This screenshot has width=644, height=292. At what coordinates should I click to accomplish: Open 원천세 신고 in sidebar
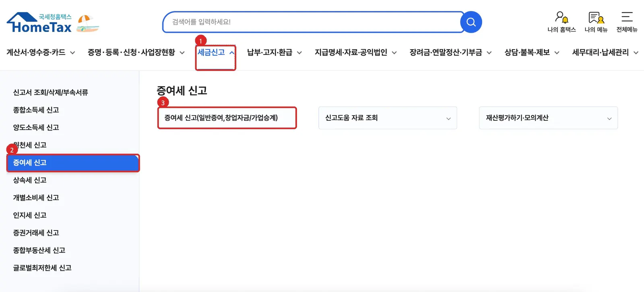coord(30,145)
